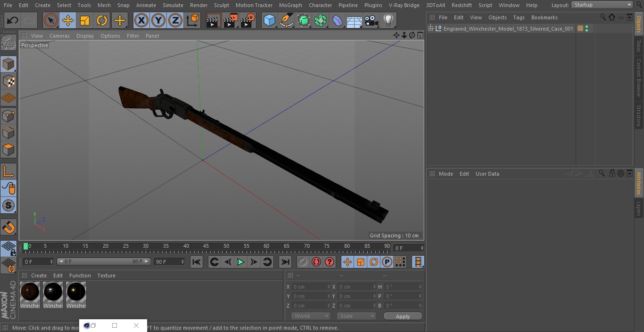Open Attributes User Data menu

(x=487, y=174)
